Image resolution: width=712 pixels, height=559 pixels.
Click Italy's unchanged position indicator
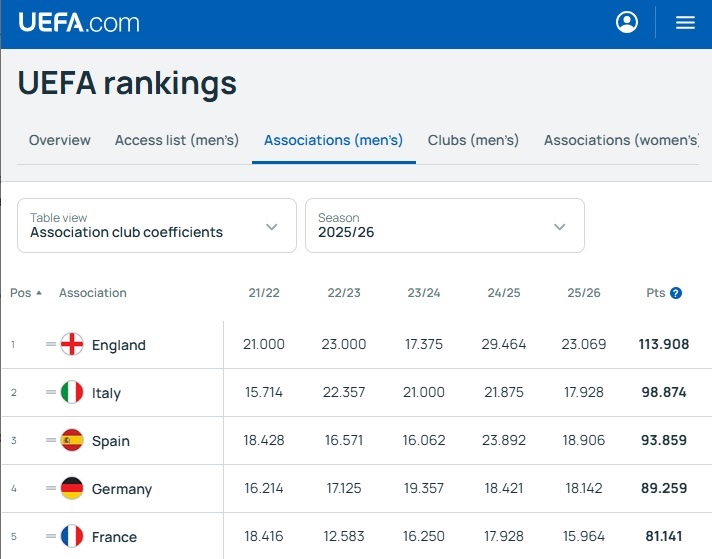pyautogui.click(x=51, y=392)
